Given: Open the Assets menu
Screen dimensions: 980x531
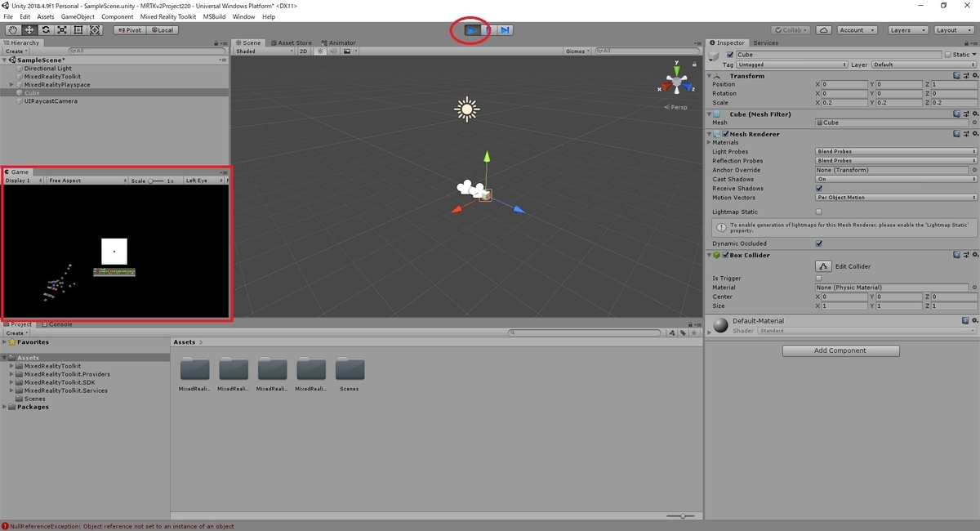Looking at the screenshot, I should 46,16.
